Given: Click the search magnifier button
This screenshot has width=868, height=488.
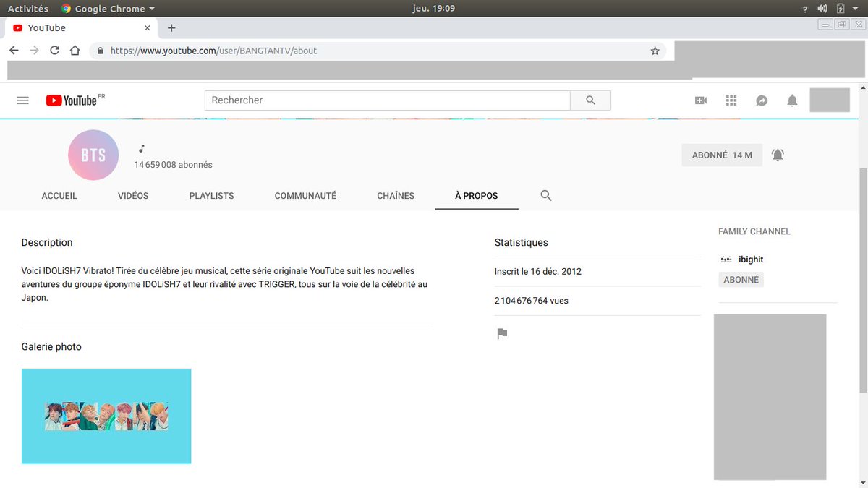Looking at the screenshot, I should click(591, 100).
